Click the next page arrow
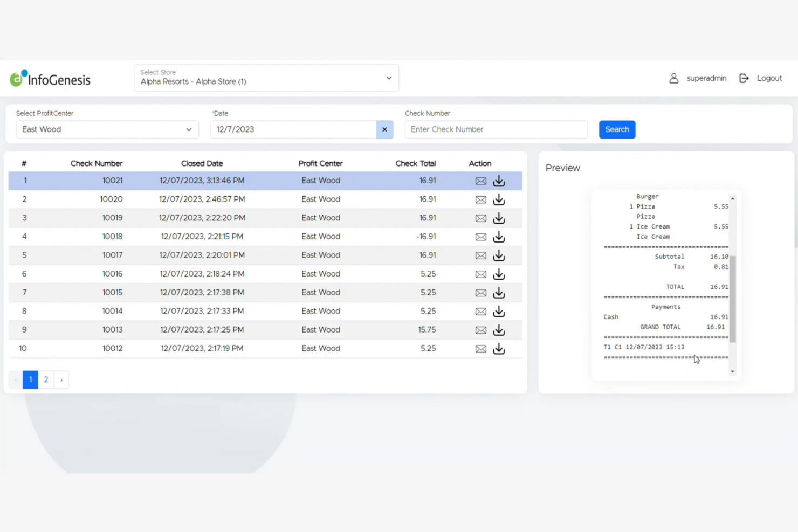 (x=61, y=379)
